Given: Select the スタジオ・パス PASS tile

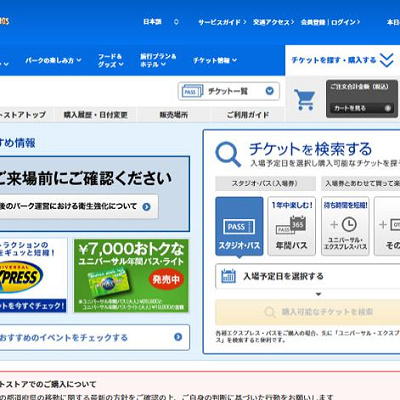Looking at the screenshot, I should pyautogui.click(x=239, y=226).
